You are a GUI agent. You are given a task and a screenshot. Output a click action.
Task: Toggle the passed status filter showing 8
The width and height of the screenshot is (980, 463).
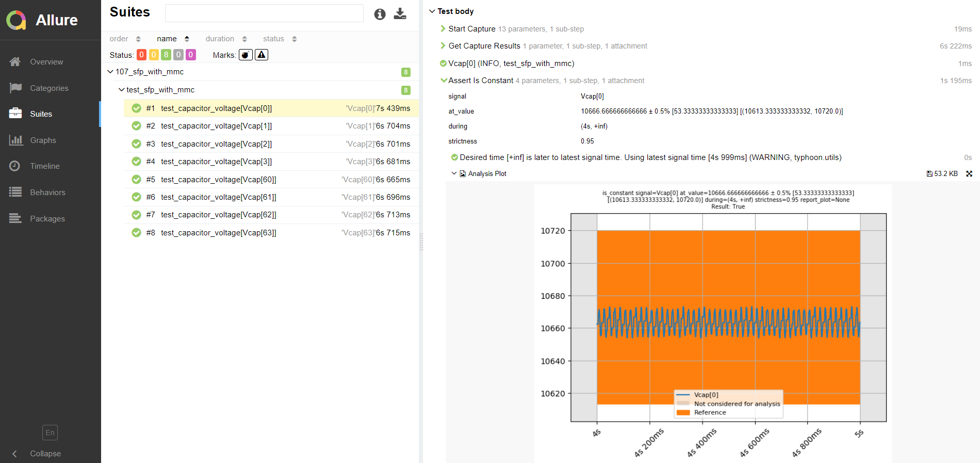point(166,55)
